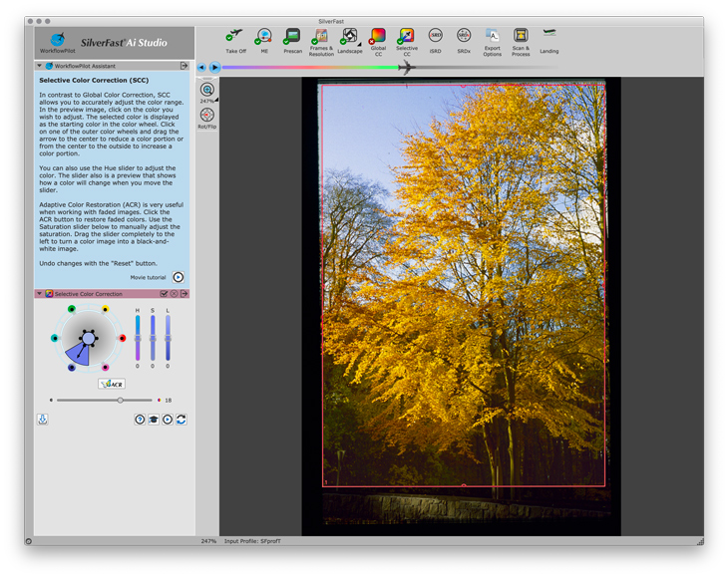Switch to the Selective CC step
728x577 pixels.
coord(407,37)
